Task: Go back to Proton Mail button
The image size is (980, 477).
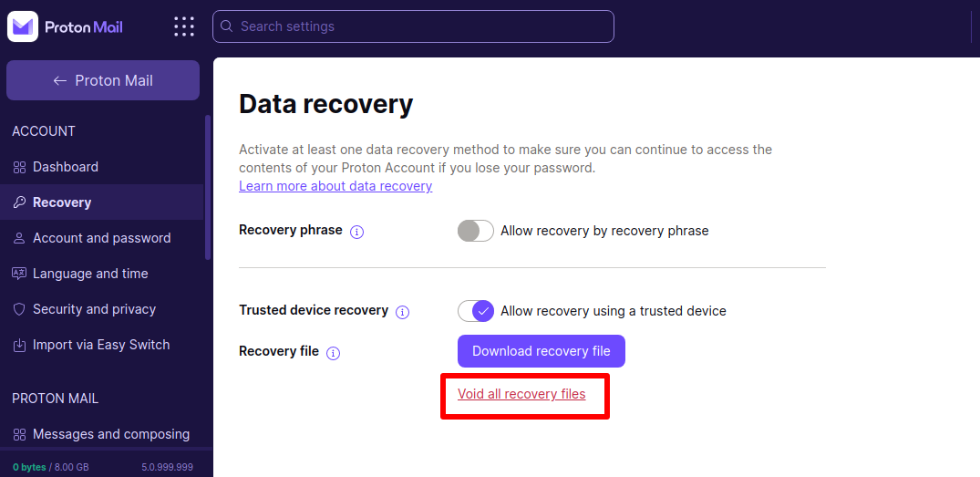Action: (x=103, y=80)
